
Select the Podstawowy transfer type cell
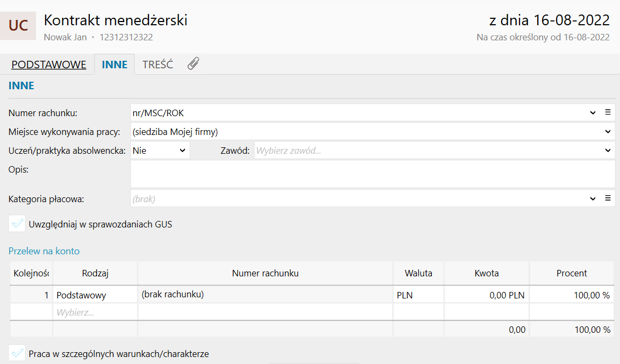[x=95, y=295]
